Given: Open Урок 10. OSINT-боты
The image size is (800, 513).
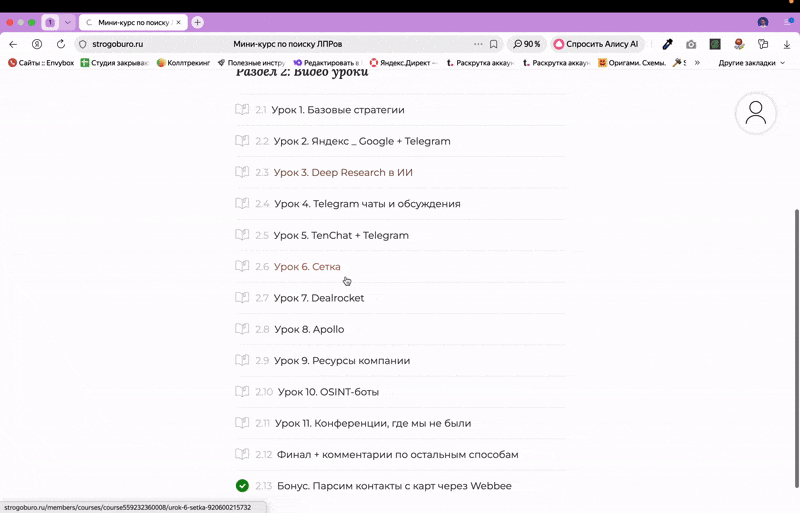Looking at the screenshot, I should [x=328, y=392].
